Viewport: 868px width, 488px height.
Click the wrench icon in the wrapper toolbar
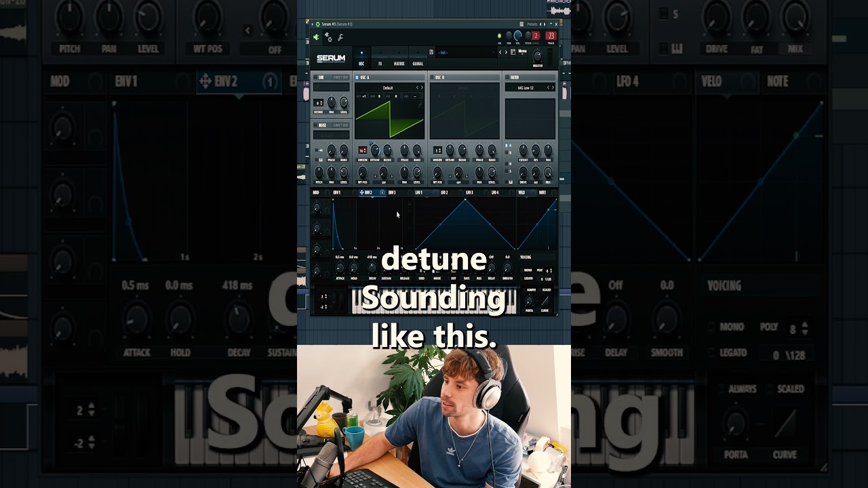pyautogui.click(x=340, y=37)
